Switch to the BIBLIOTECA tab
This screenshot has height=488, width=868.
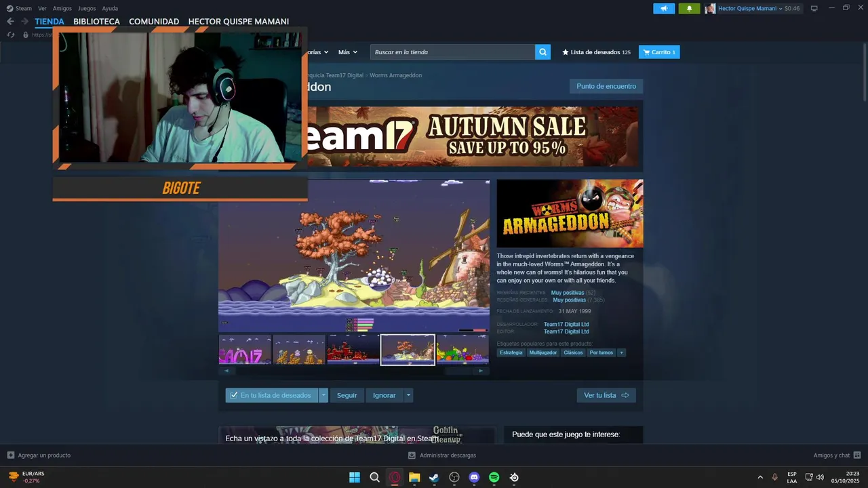pos(96,22)
